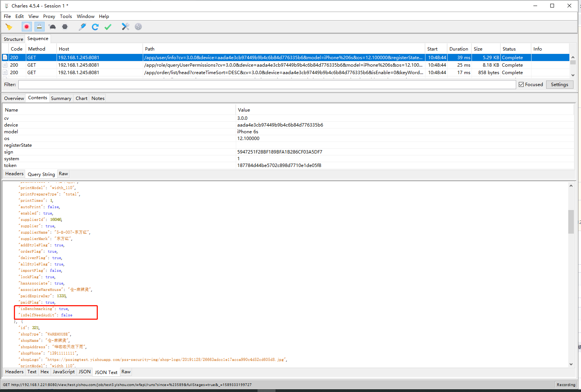Switch response view to JavaScript
The width and height of the screenshot is (581, 392).
(64, 372)
